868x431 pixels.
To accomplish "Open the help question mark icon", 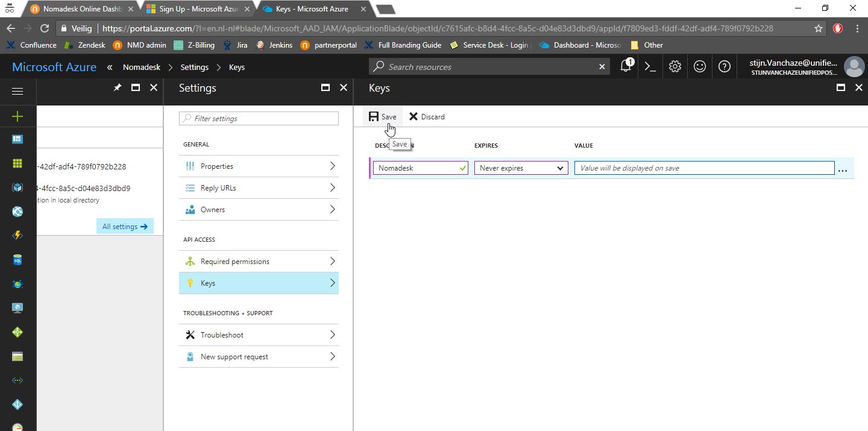I will point(725,67).
